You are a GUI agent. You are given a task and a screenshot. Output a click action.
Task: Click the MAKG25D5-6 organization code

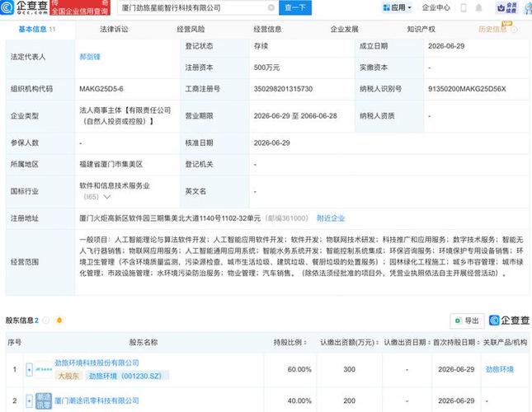101,89
